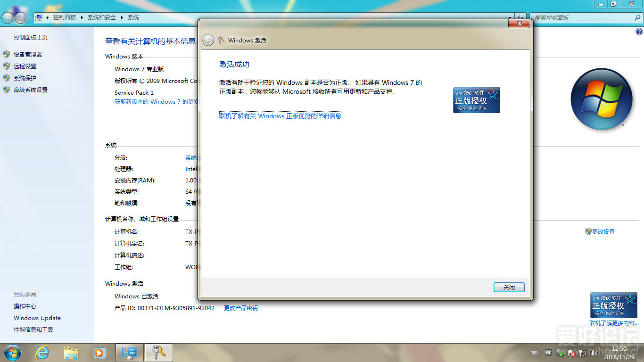The height and width of the screenshot is (362, 644).
Task: Open the address bar history dropdown
Action: 510,17
